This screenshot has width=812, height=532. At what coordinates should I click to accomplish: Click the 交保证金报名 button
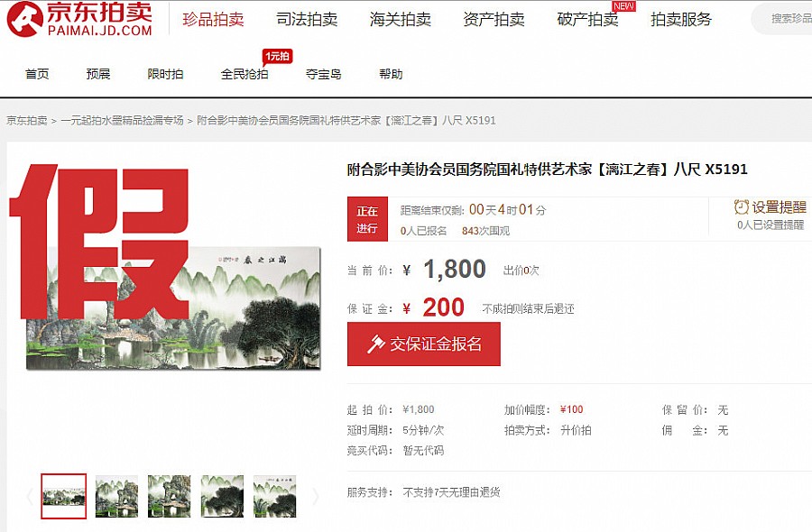(424, 344)
